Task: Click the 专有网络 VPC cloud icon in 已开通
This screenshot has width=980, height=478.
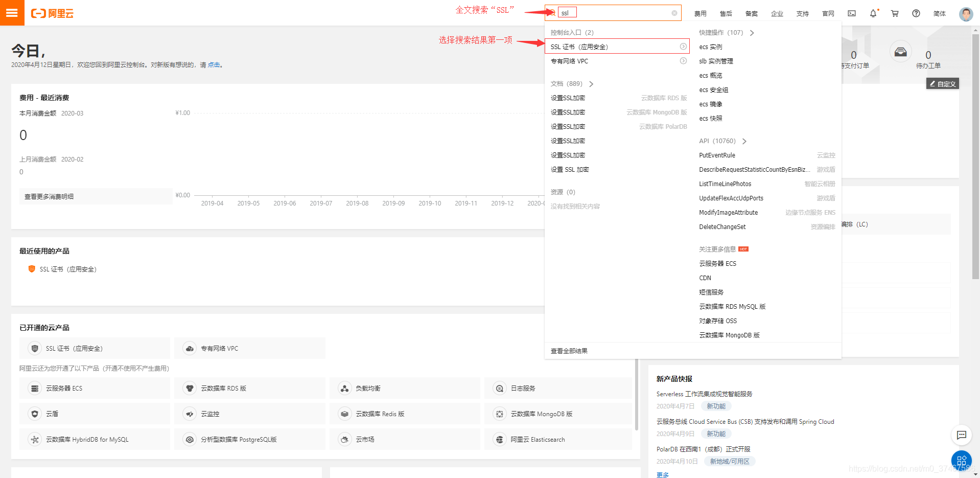Action: click(x=190, y=349)
